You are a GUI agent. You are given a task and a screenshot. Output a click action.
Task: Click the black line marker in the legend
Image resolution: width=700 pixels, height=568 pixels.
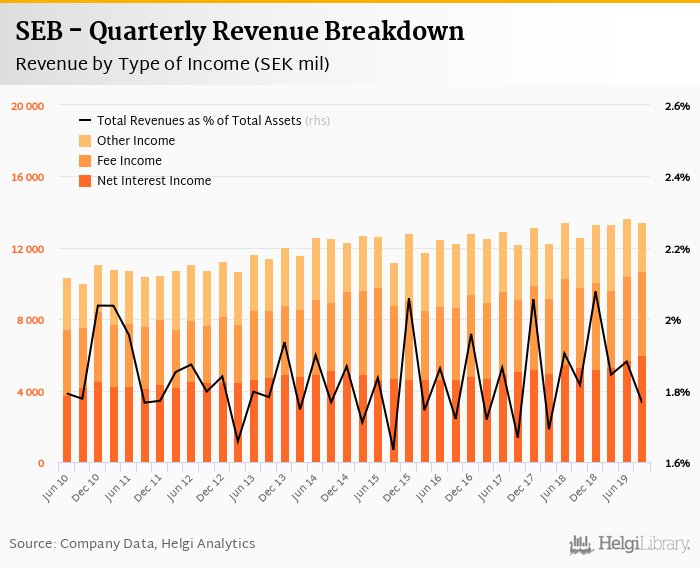[x=85, y=120]
